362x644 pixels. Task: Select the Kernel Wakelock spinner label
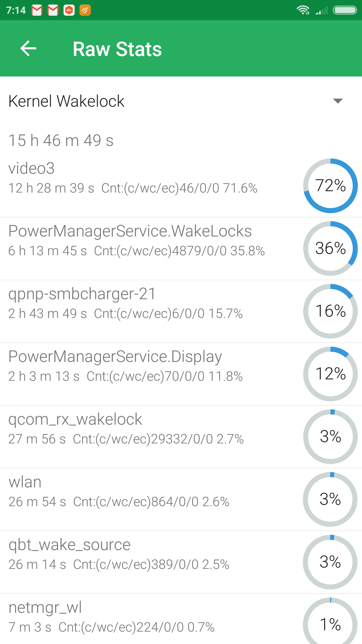tap(66, 101)
